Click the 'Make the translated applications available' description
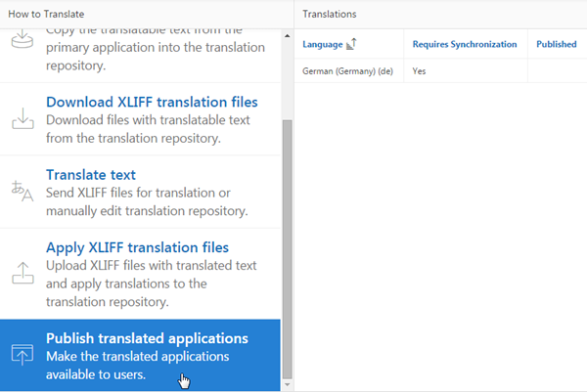The height and width of the screenshot is (392, 587). coord(137,366)
